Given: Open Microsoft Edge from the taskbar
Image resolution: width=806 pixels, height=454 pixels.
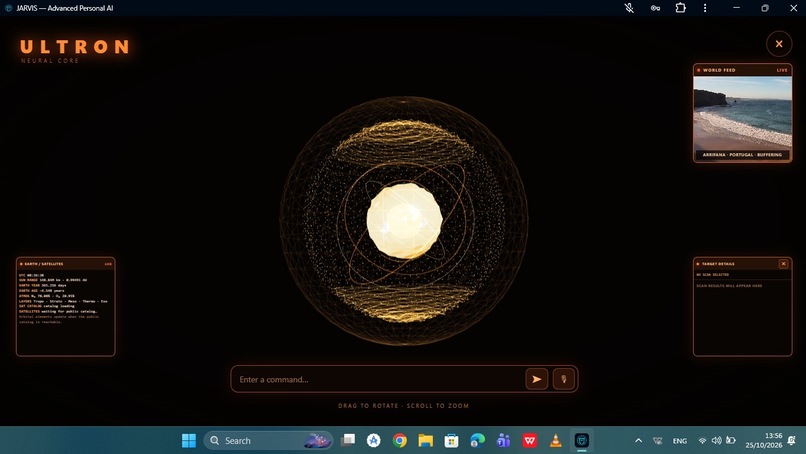Looking at the screenshot, I should point(478,441).
